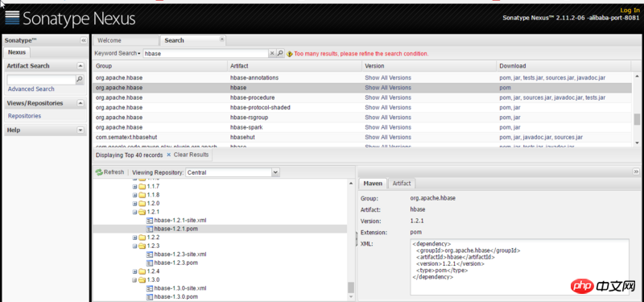Collapse the details panel with double-arrow
Viewport: 644px width, 302px height.
tap(636, 172)
